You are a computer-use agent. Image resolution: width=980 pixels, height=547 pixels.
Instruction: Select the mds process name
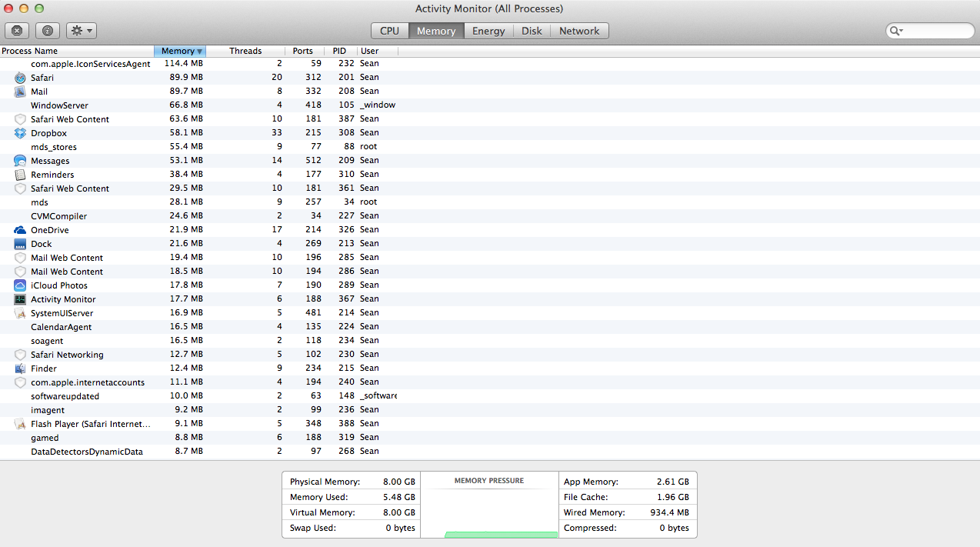tap(39, 202)
